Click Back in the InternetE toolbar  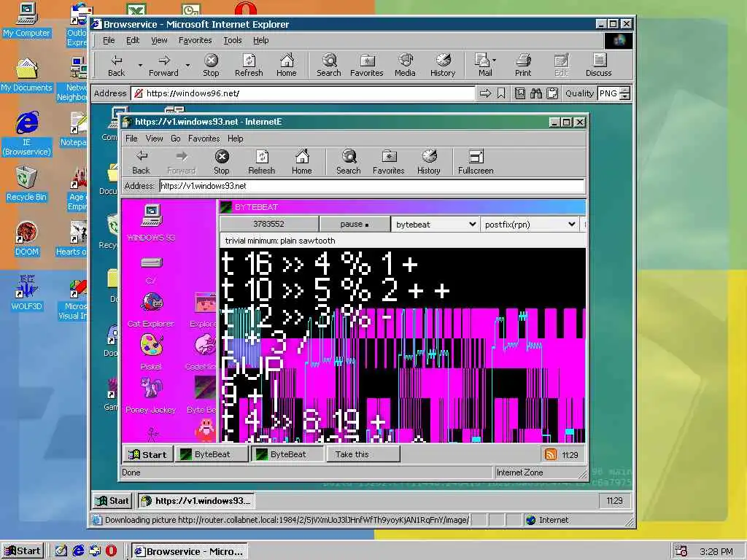141,163
